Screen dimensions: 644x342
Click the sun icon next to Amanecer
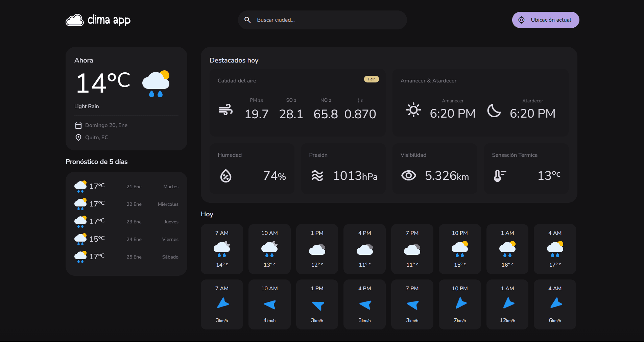click(x=413, y=110)
